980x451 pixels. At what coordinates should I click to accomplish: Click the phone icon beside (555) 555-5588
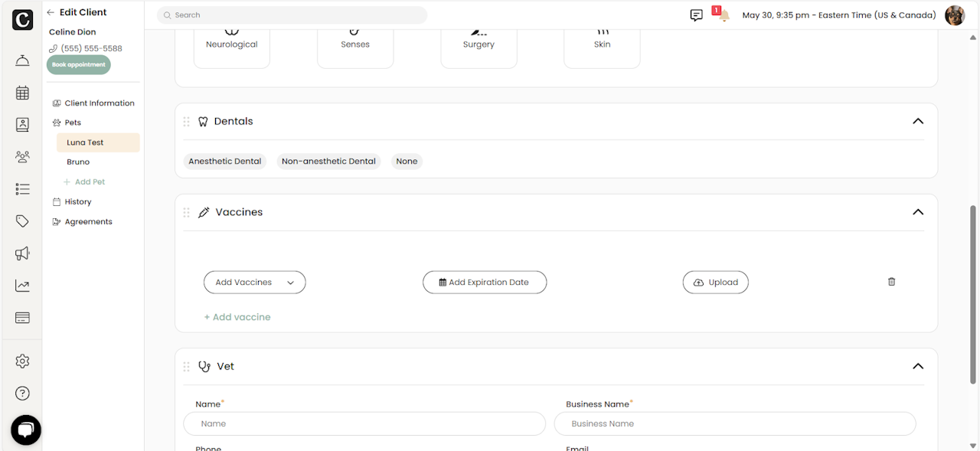tap(53, 49)
